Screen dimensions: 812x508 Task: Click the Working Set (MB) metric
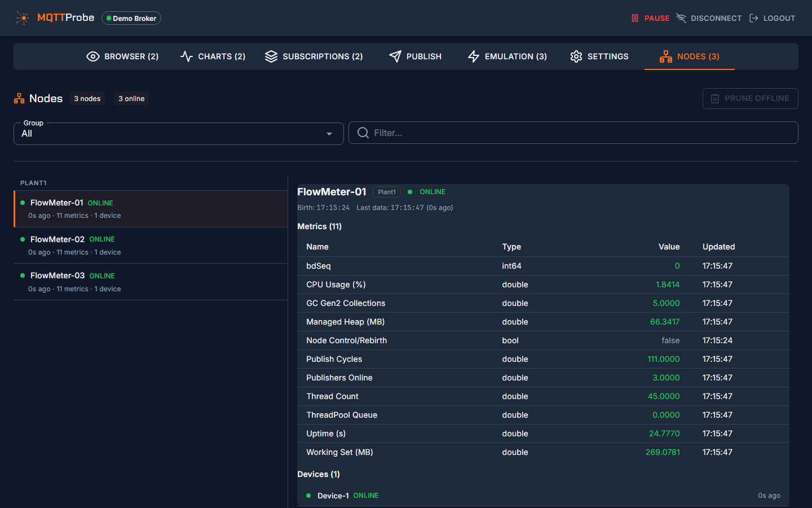(x=339, y=452)
